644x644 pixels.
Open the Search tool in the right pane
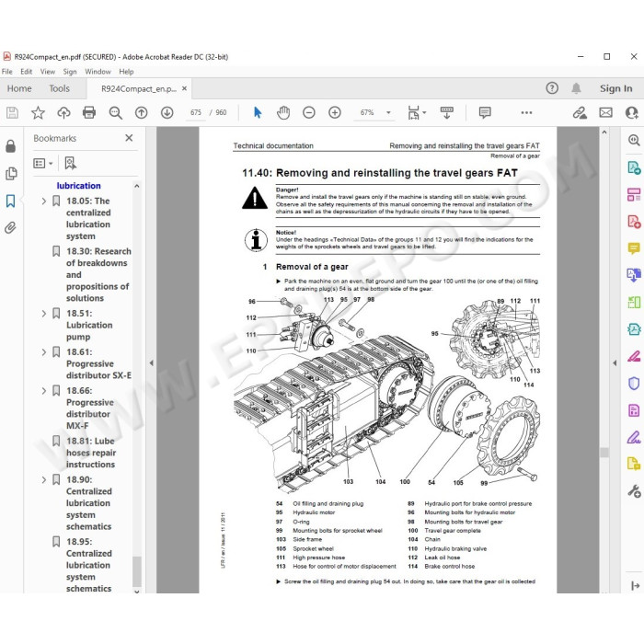tap(634, 141)
